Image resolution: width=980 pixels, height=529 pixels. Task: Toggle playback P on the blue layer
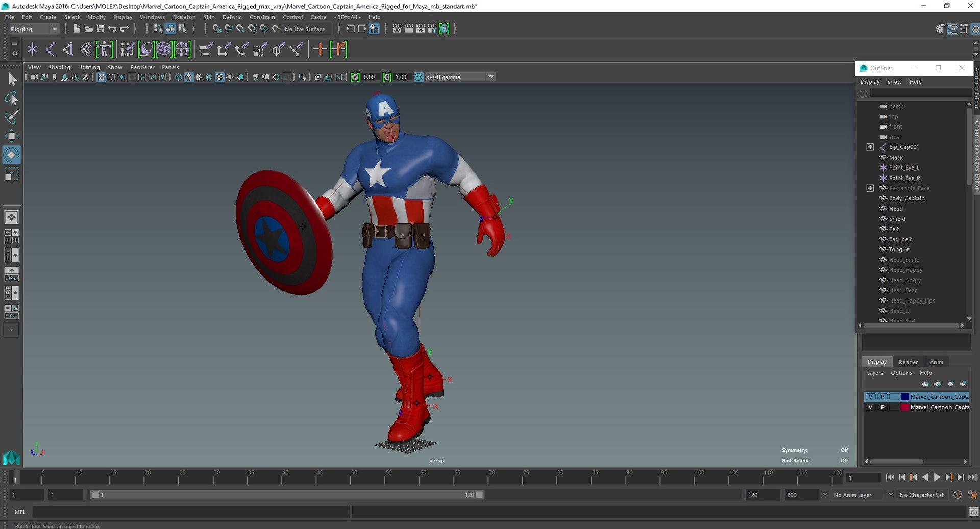point(882,397)
